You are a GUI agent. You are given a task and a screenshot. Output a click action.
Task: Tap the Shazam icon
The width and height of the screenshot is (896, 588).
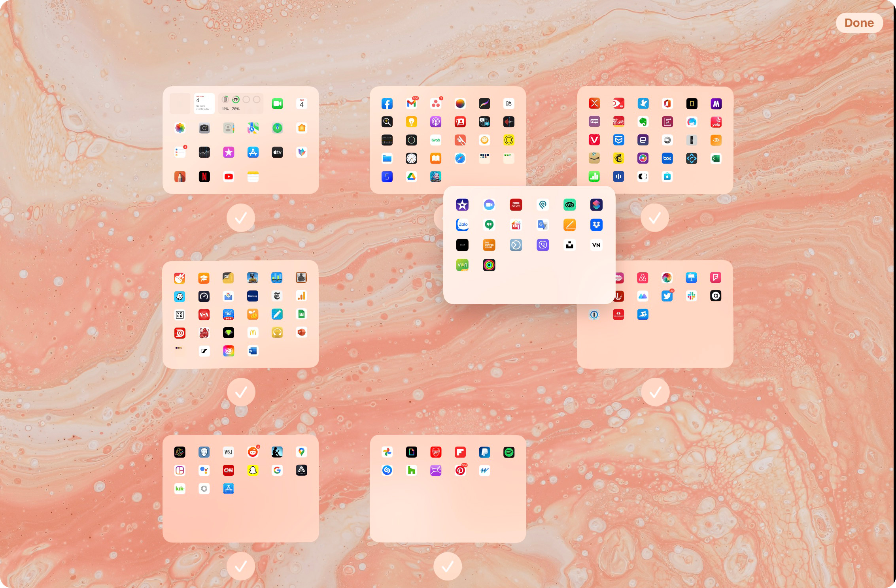(387, 470)
